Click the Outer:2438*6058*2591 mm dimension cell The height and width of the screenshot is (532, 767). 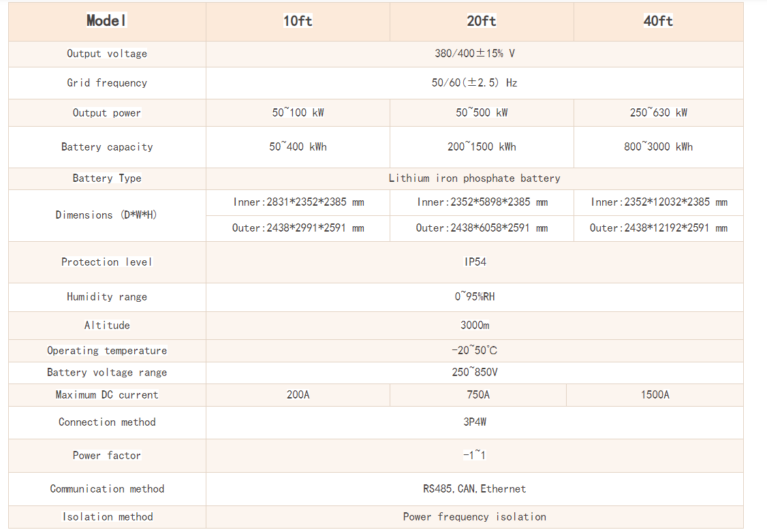pos(482,228)
